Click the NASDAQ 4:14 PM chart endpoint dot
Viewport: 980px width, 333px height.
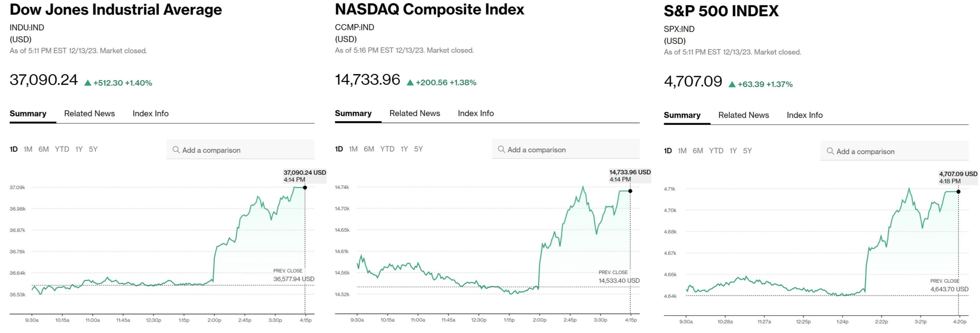point(630,191)
